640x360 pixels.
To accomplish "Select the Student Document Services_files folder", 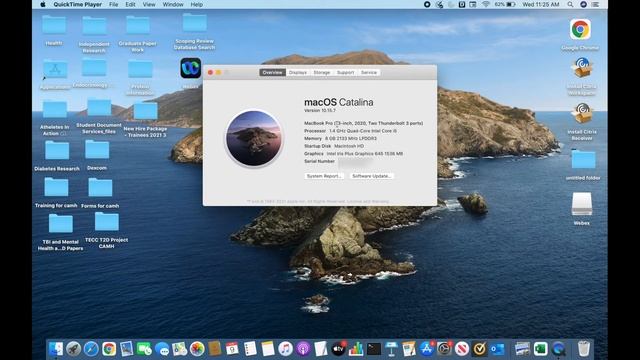I will click(99, 107).
